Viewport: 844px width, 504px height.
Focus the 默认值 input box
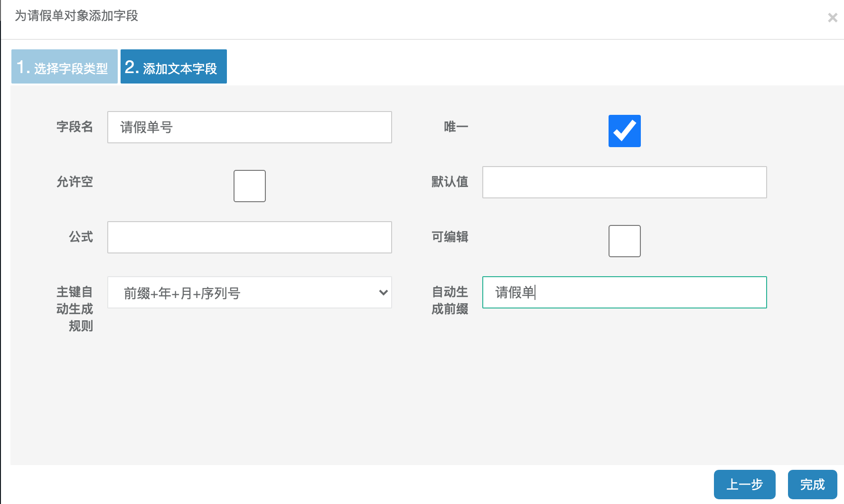tap(624, 182)
